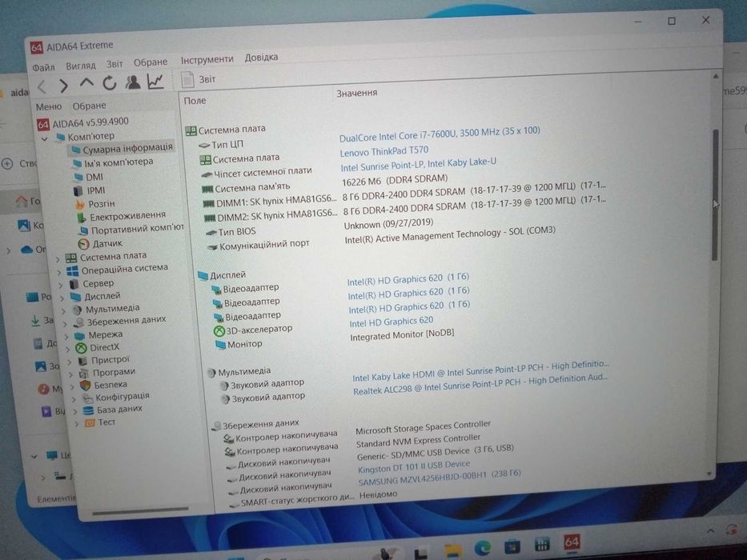Open Microsoft Edge from the taskbar
Screen dimensions: 747x560
click(482, 548)
